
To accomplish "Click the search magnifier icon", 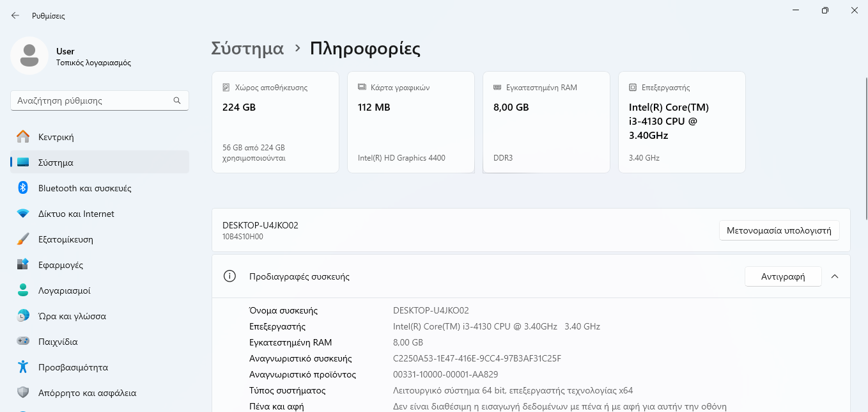I will point(177,100).
